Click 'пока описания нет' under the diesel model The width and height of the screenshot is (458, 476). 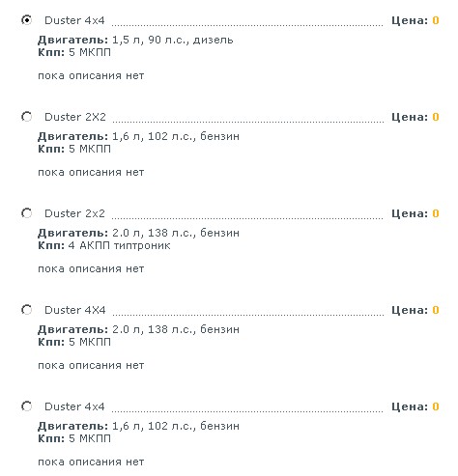coord(91,76)
